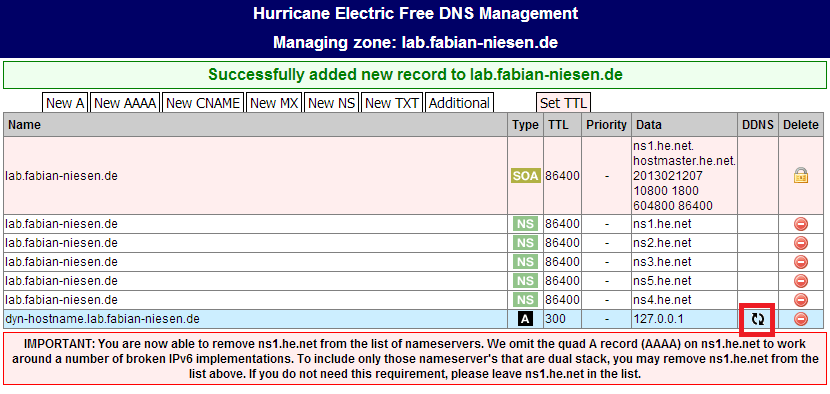Screen dimensions: 830x394
Task: Open the New NS record tab
Action: (x=332, y=103)
